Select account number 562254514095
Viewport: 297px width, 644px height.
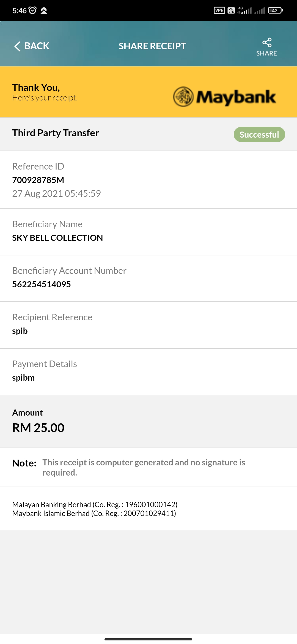pos(42,284)
